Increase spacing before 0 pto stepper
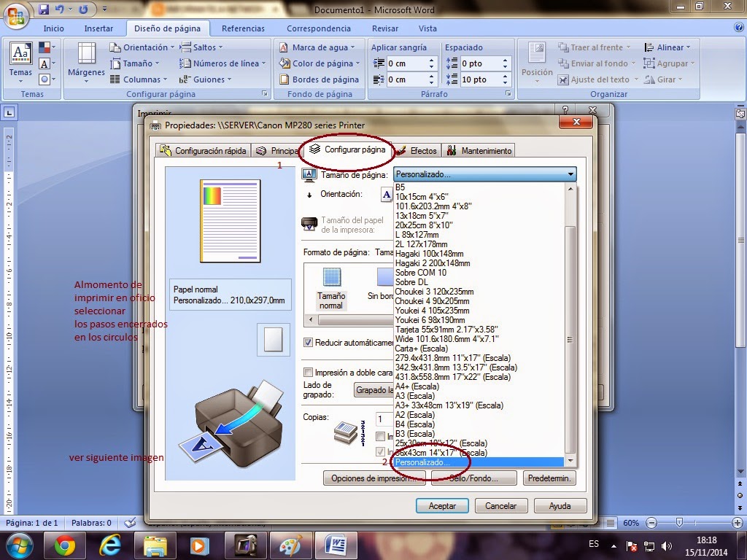 (505, 61)
